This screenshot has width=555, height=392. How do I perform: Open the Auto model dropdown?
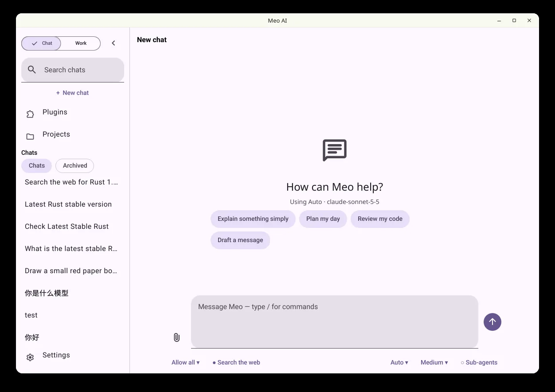tap(399, 362)
